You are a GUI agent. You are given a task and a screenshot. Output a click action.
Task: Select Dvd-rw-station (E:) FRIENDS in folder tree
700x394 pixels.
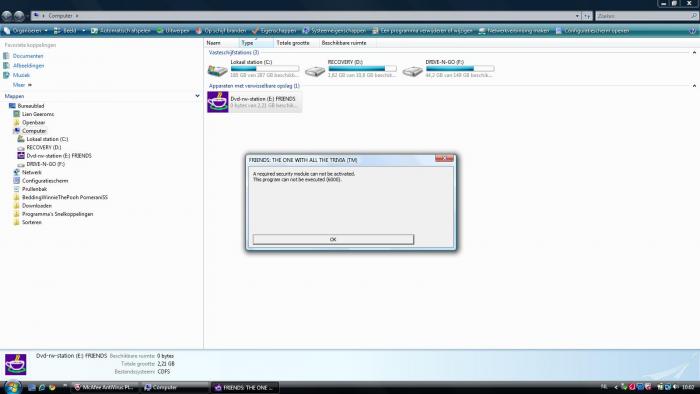click(58, 156)
